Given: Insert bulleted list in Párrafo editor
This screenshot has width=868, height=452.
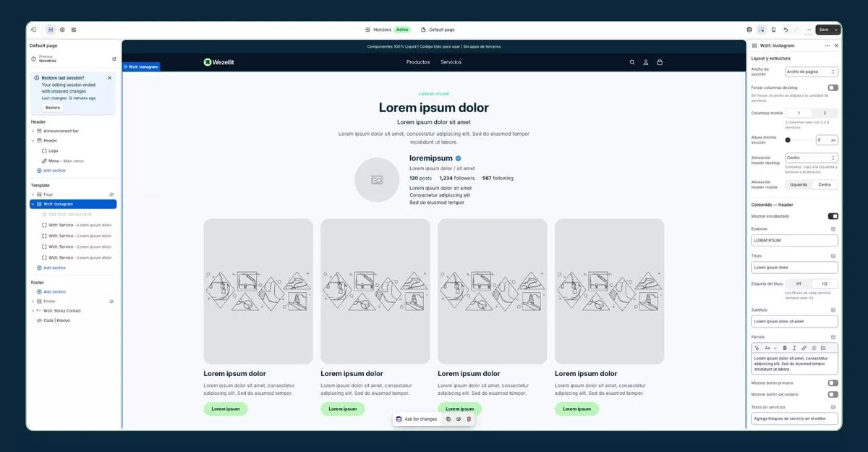Looking at the screenshot, I should point(814,348).
